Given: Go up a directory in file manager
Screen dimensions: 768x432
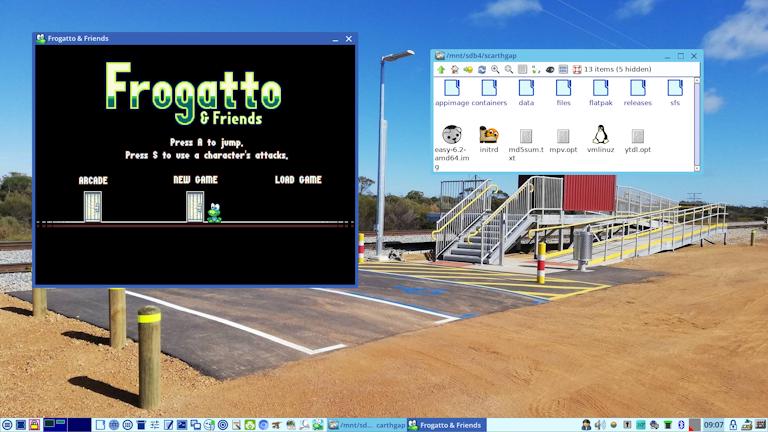Looking at the screenshot, I should 441,70.
